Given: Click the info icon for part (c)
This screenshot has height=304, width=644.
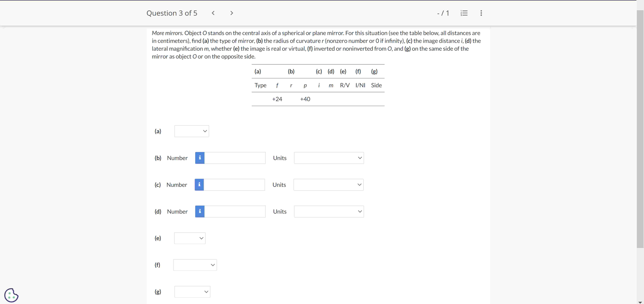Looking at the screenshot, I should [199, 185].
